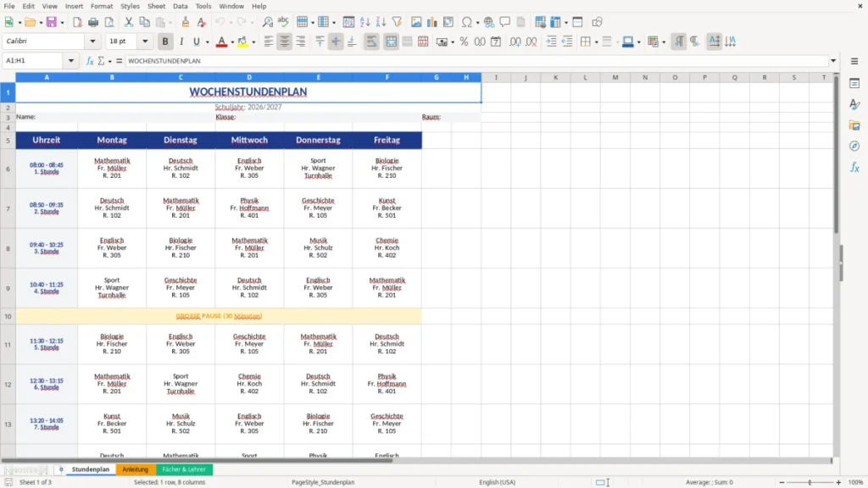Format as date
868x488 pixels.
(x=496, y=42)
